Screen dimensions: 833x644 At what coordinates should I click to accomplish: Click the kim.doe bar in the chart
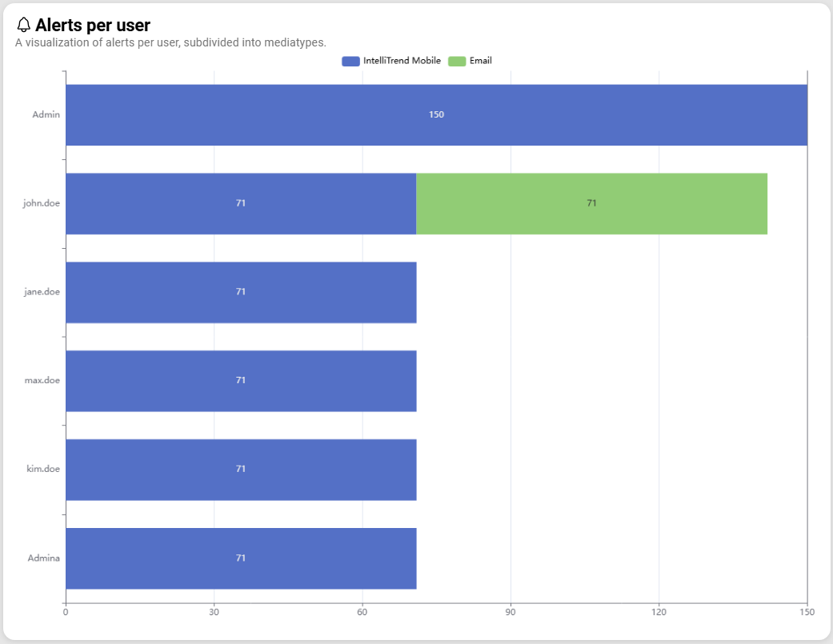[241, 470]
